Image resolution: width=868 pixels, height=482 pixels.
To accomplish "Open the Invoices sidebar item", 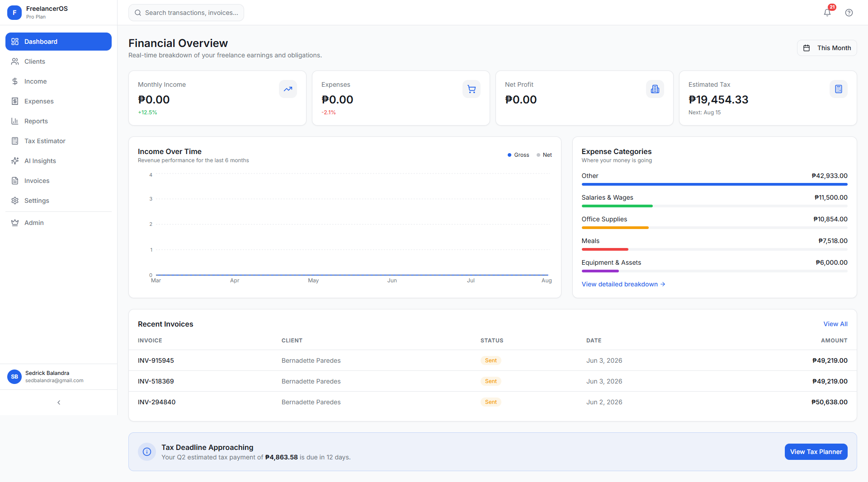I will tap(58, 181).
